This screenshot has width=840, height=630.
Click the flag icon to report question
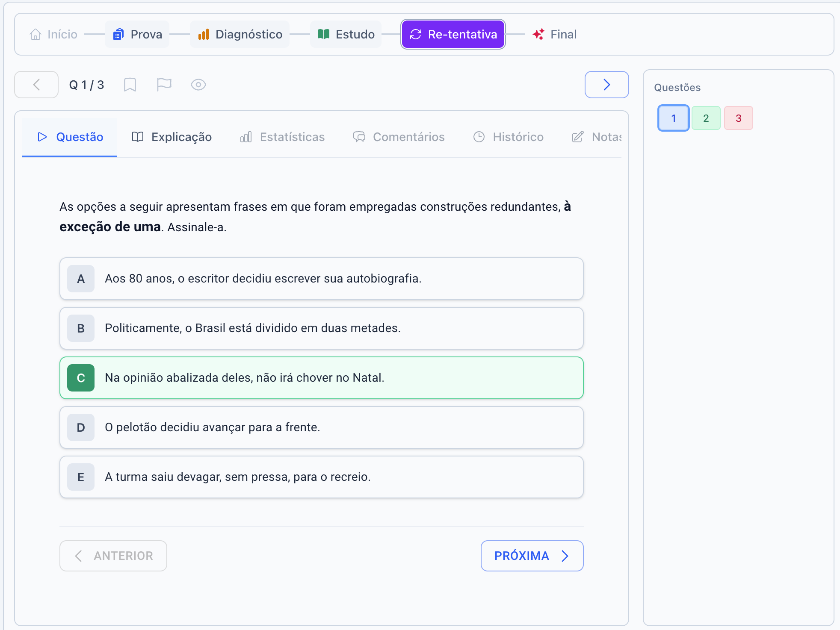click(164, 85)
